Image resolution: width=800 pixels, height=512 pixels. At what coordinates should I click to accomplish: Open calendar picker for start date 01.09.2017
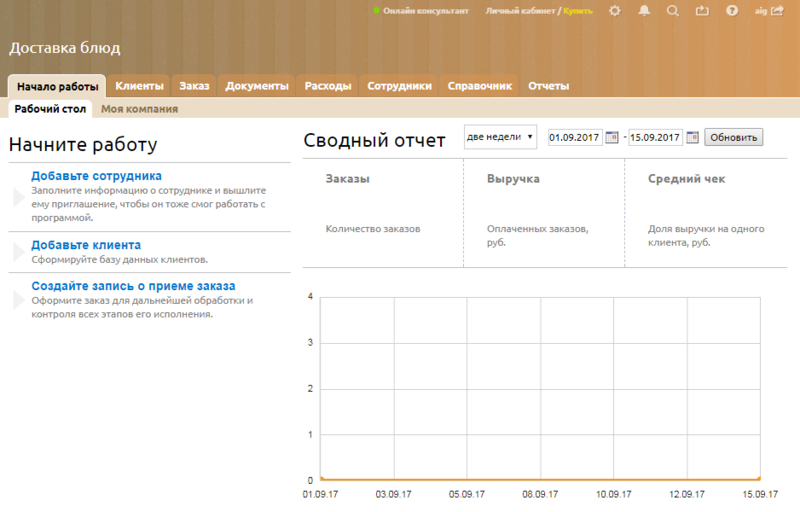(611, 137)
